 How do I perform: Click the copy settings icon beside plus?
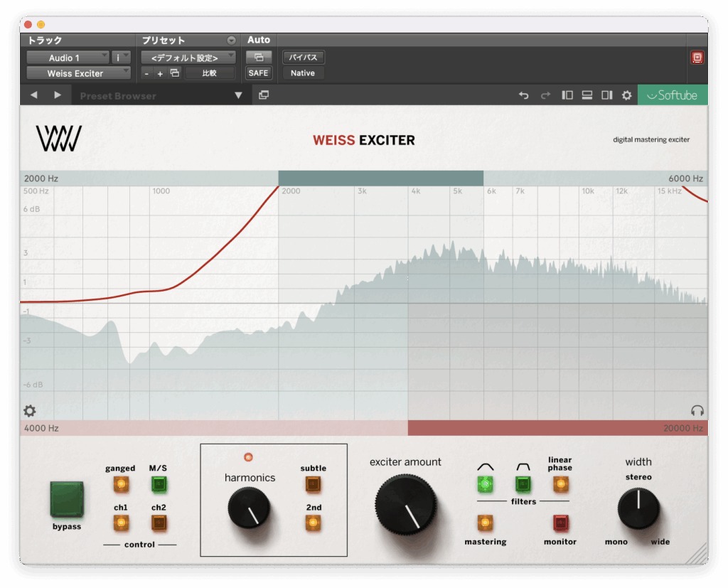tap(175, 73)
